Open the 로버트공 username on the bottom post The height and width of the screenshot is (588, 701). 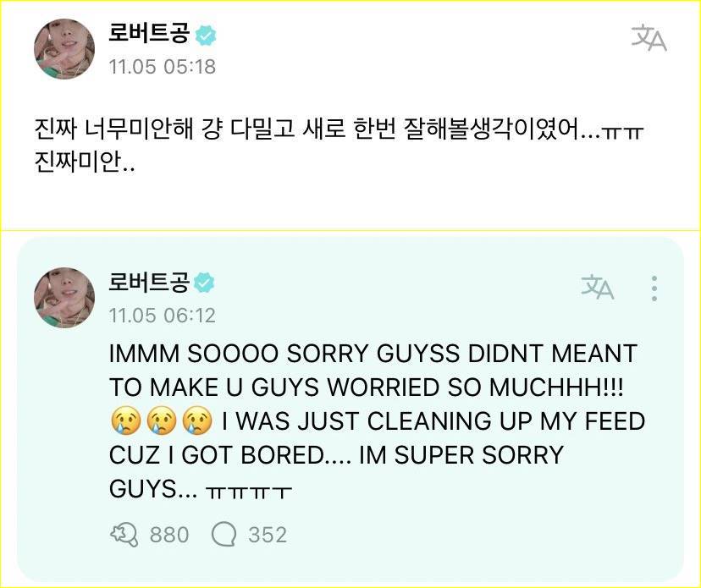(x=149, y=283)
